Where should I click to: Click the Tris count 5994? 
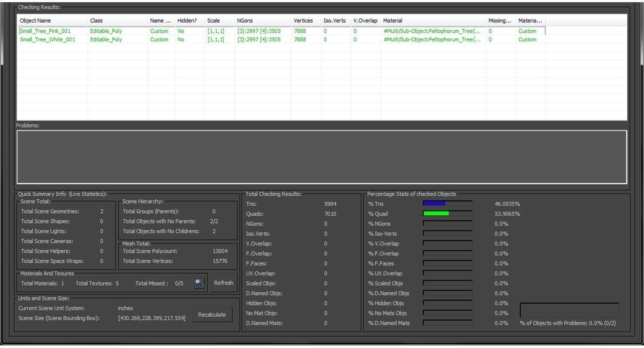(330, 204)
